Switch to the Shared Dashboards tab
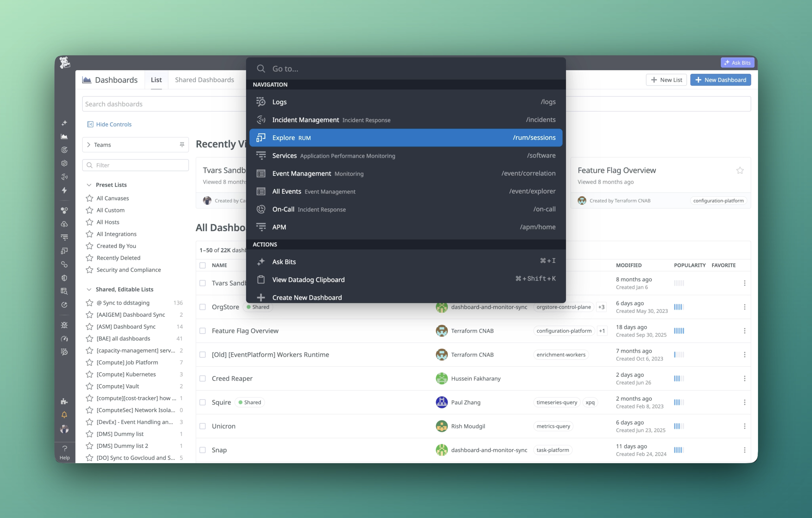 pos(204,80)
